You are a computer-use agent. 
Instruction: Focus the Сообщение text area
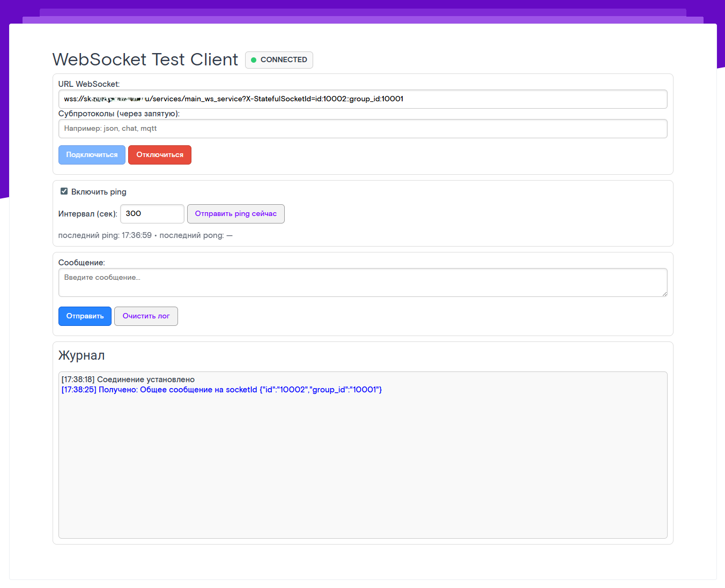(362, 282)
